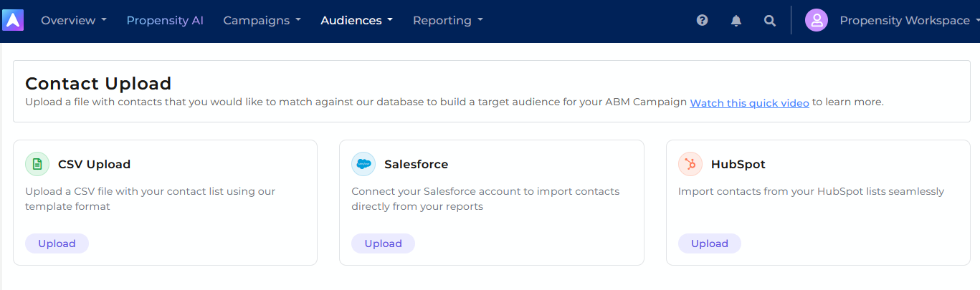Click the Propensity logo icon

coord(13,20)
